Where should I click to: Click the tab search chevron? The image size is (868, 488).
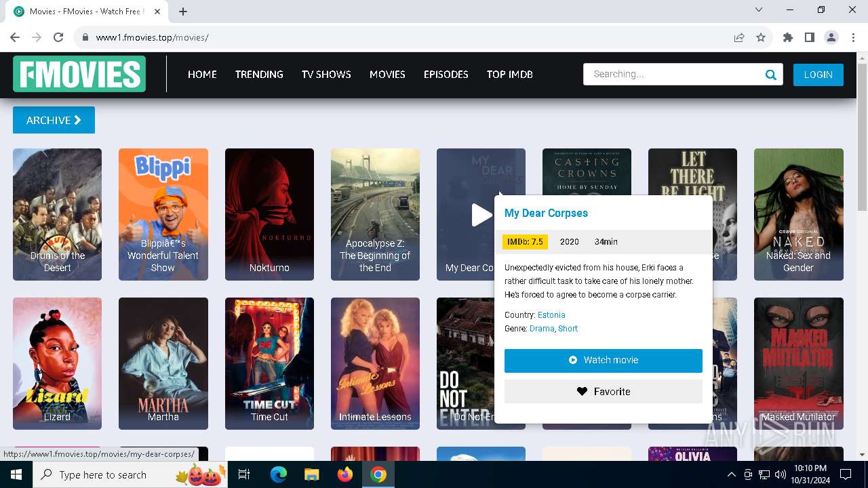(759, 9)
